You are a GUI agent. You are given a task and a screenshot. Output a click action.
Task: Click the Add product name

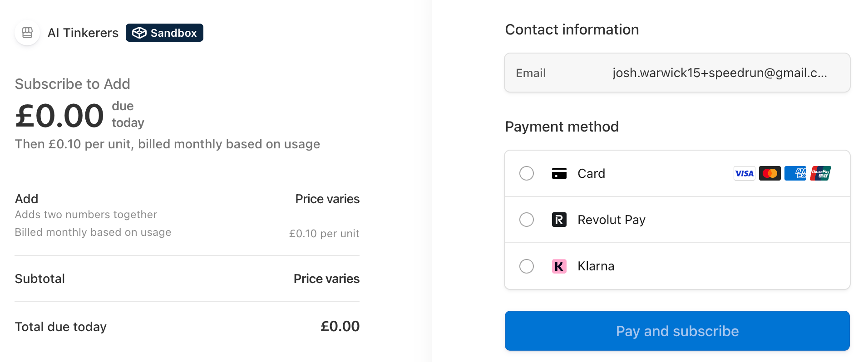coord(26,199)
